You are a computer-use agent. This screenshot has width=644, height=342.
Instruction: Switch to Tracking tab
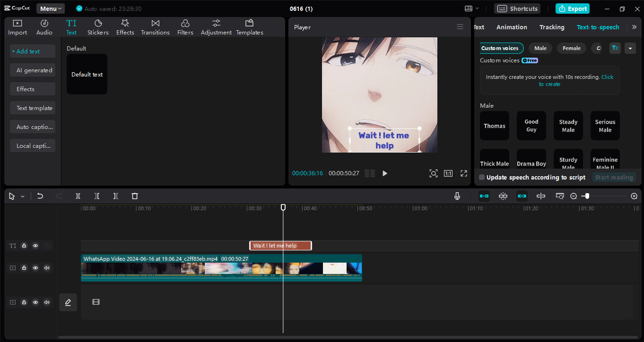click(552, 27)
